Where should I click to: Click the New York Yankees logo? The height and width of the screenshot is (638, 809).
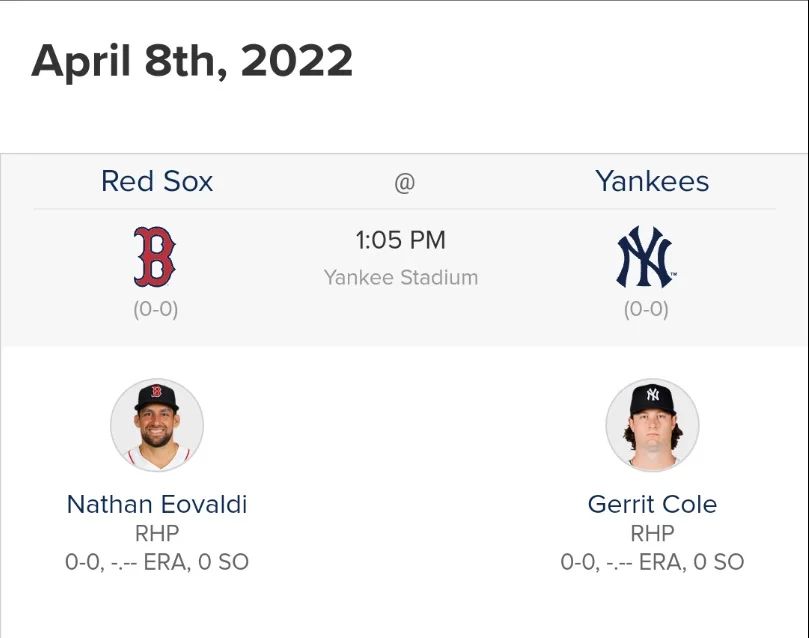pyautogui.click(x=645, y=257)
